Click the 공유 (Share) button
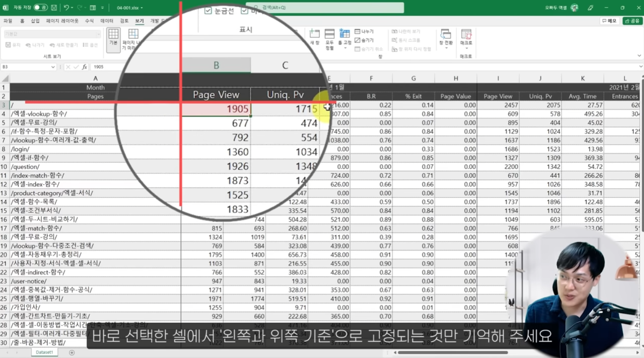Screen dimensions: 644x358 coord(632,20)
